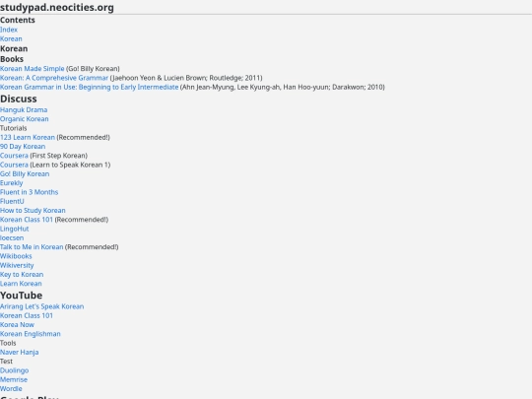Click the (First Step Korean) note
532x399 pixels.
[58, 156]
